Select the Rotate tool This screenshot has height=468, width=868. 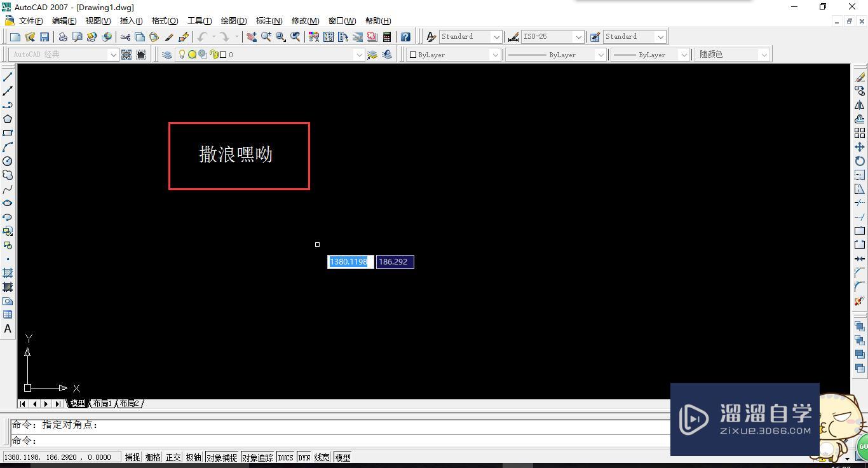click(x=860, y=161)
